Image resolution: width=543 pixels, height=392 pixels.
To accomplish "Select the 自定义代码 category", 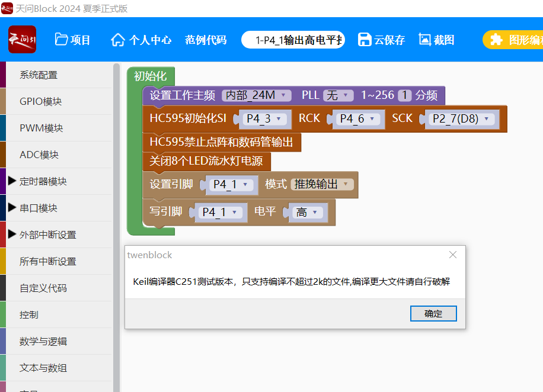I will point(56,288).
